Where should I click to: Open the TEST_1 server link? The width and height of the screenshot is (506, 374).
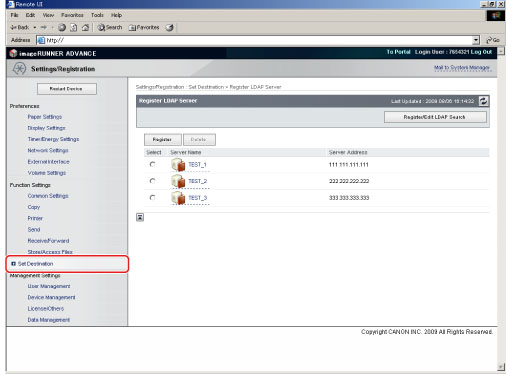tap(198, 165)
